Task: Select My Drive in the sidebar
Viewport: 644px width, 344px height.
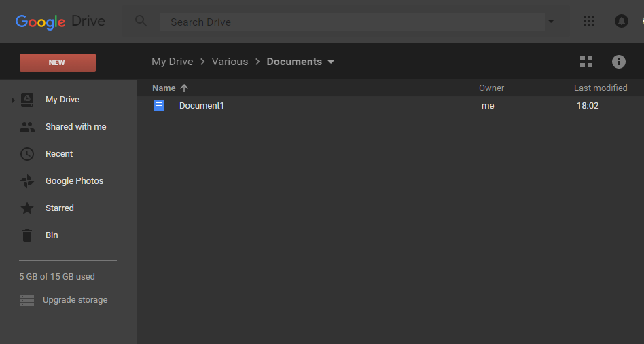Action: pyautogui.click(x=62, y=100)
